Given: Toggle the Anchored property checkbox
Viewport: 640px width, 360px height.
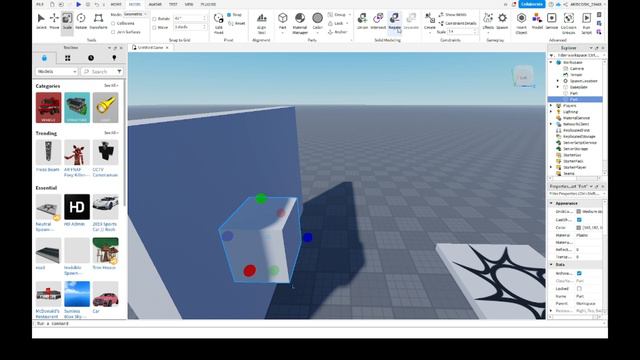Looking at the screenshot, I should click(579, 273).
